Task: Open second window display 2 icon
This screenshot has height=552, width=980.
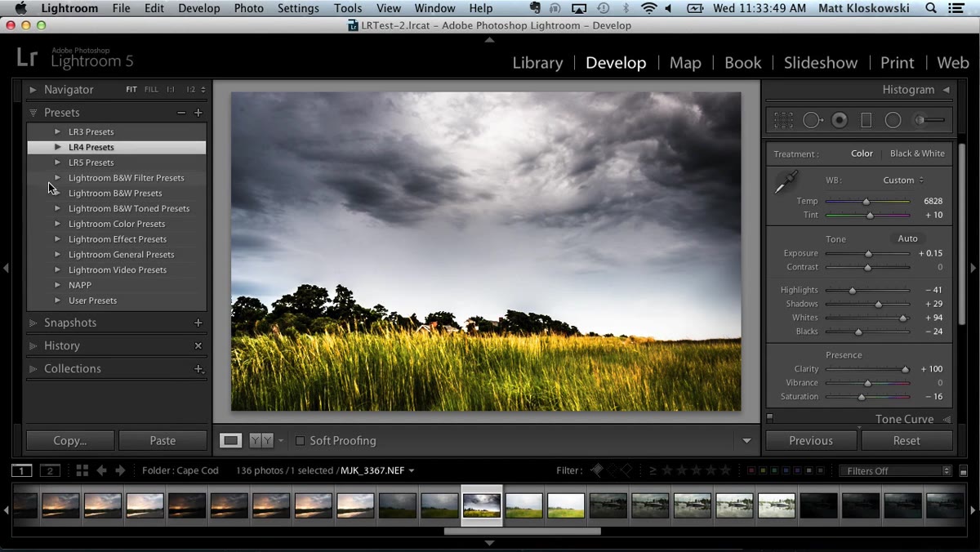Action: pos(51,470)
